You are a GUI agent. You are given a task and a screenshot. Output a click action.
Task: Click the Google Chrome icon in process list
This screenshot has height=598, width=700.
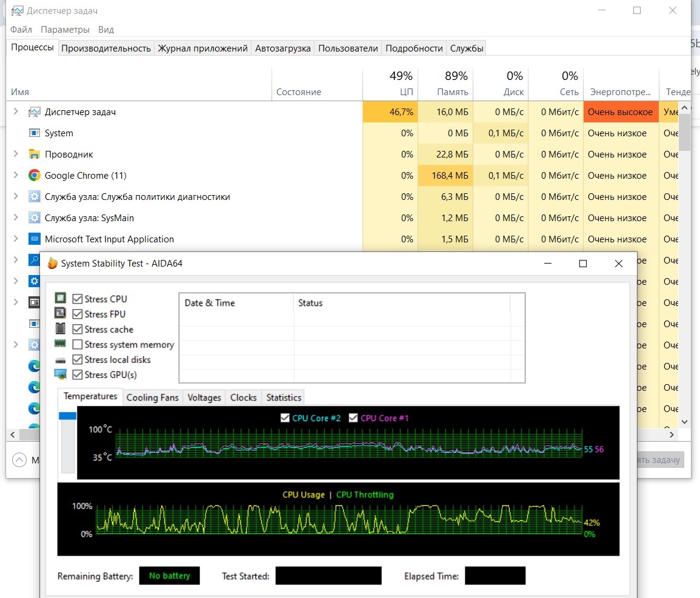coord(35,176)
